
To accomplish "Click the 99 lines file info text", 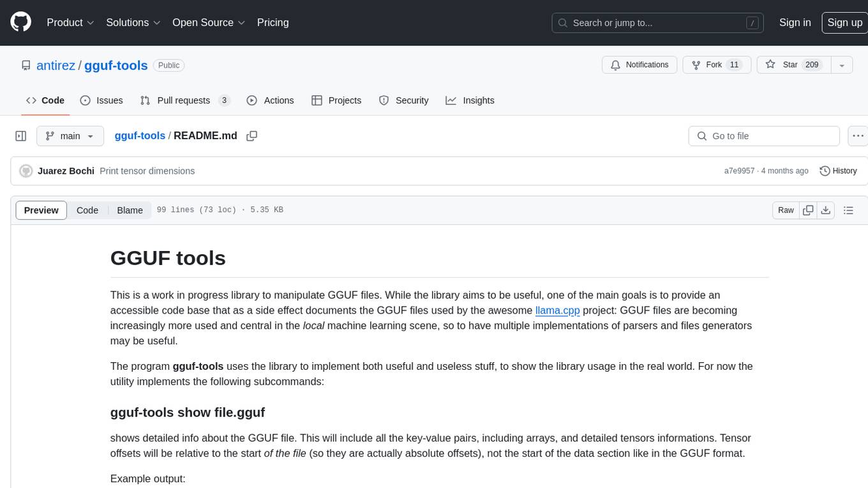I will (220, 210).
